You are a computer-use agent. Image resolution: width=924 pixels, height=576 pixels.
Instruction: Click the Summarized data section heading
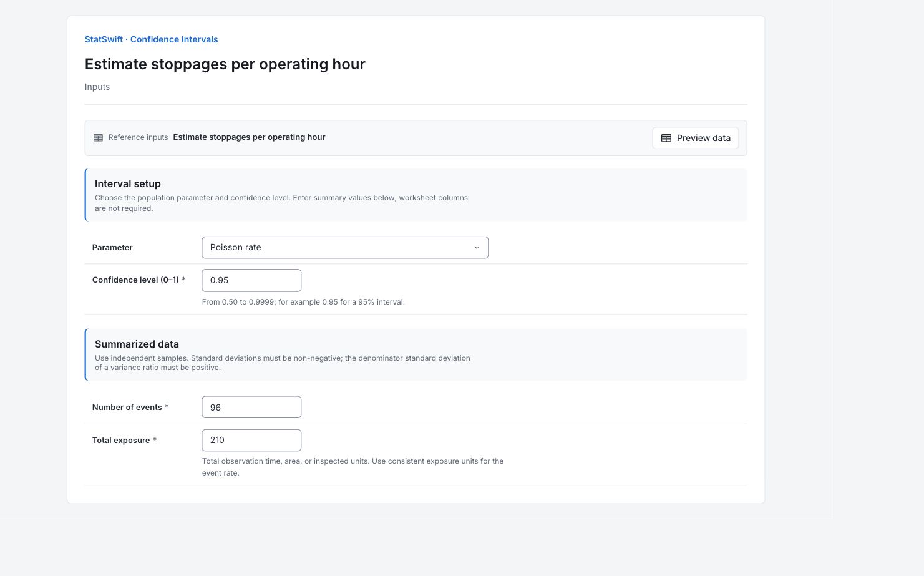point(137,344)
